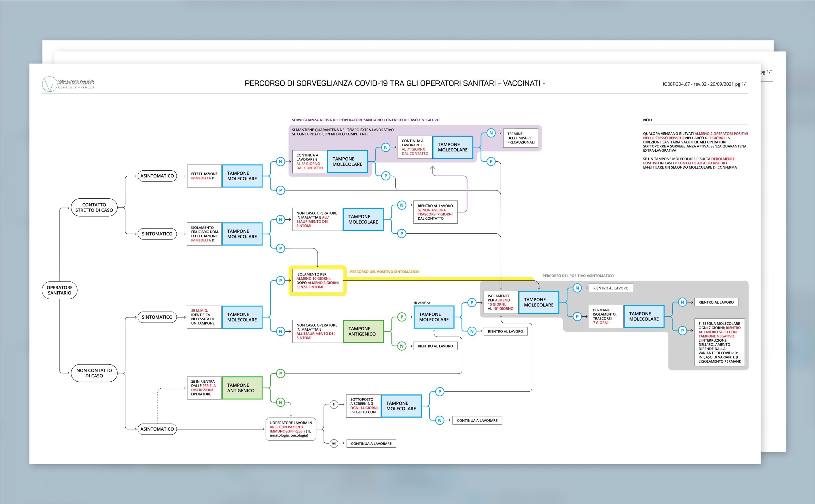Image resolution: width=815 pixels, height=504 pixels.
Task: Select the NON CONTATTO DI CASO node
Action: pos(94,373)
